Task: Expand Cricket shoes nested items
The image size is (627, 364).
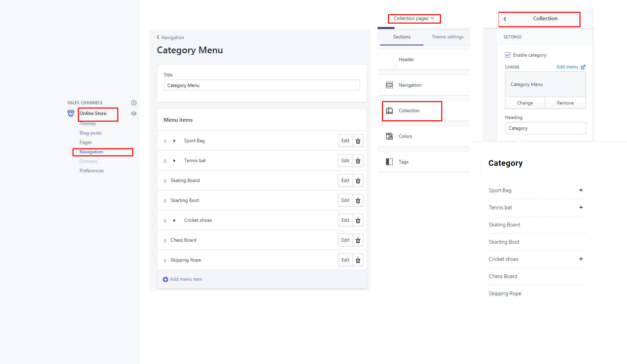Action: (174, 220)
